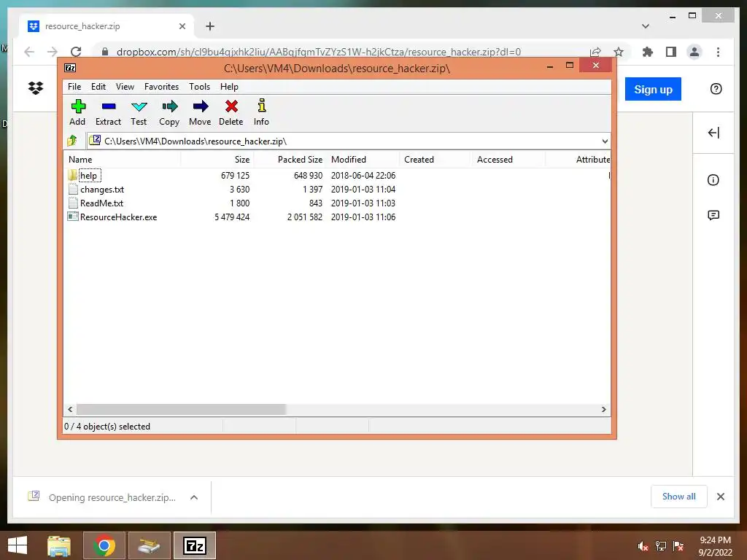Screen dimensions: 747x560
Task: Open File Explorer from the taskbar
Action: pos(58,545)
